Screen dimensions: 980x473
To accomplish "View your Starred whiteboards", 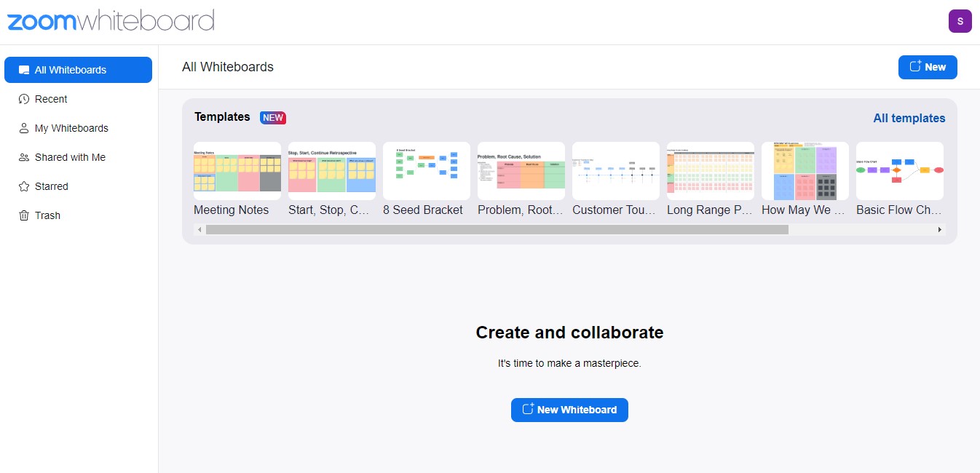I will [x=51, y=186].
